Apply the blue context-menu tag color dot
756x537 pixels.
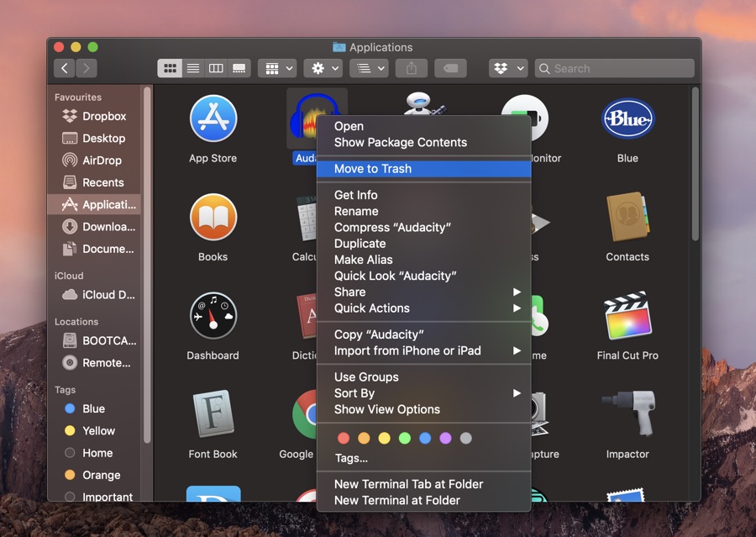tap(425, 438)
